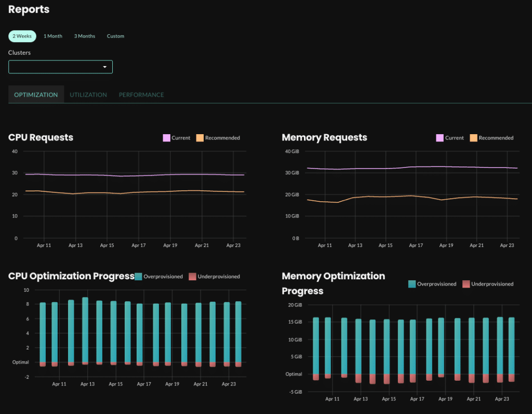Click the 30 GiB label on Memory Requests

click(292, 173)
